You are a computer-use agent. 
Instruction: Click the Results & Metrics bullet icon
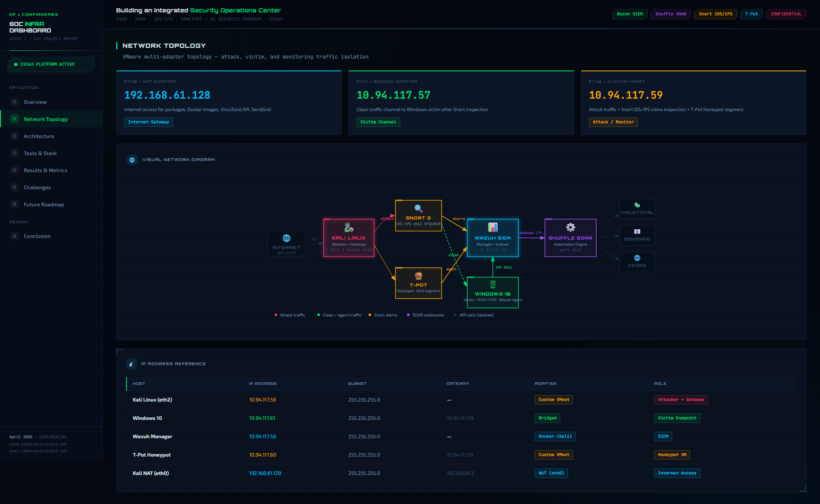point(15,170)
